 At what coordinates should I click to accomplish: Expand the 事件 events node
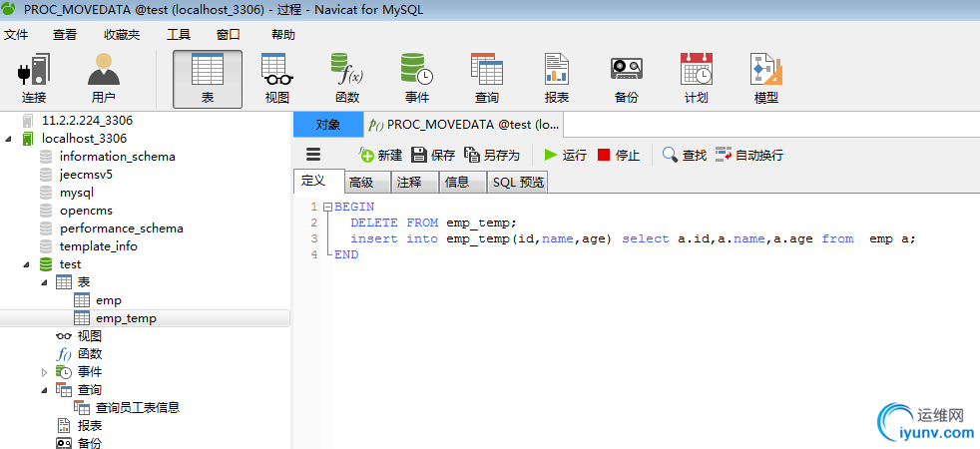[44, 372]
